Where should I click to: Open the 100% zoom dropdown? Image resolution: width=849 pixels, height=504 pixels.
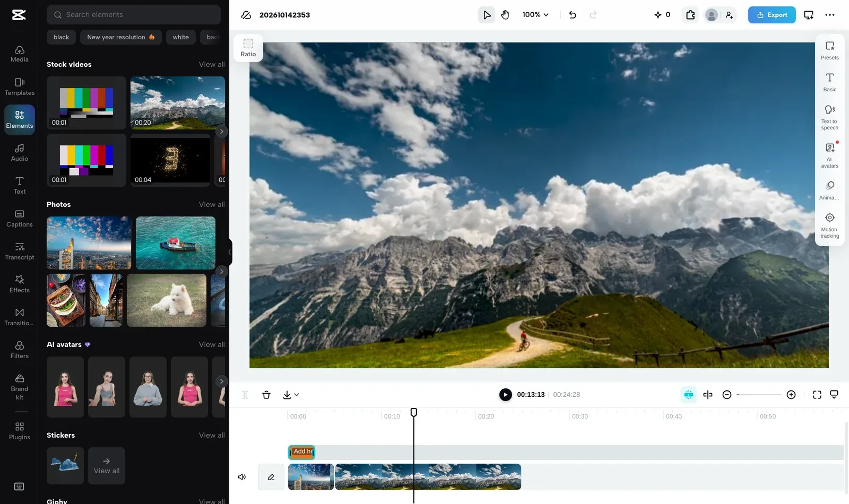click(535, 15)
